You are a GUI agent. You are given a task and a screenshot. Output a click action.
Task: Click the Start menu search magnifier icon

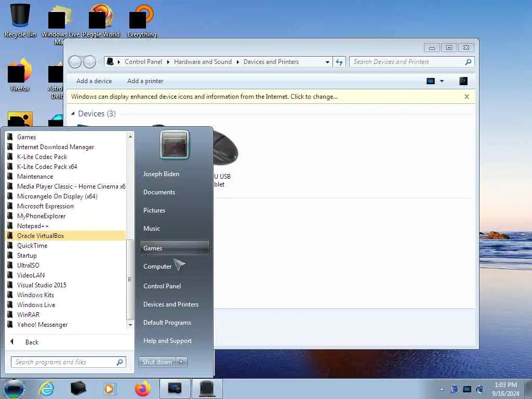point(120,362)
